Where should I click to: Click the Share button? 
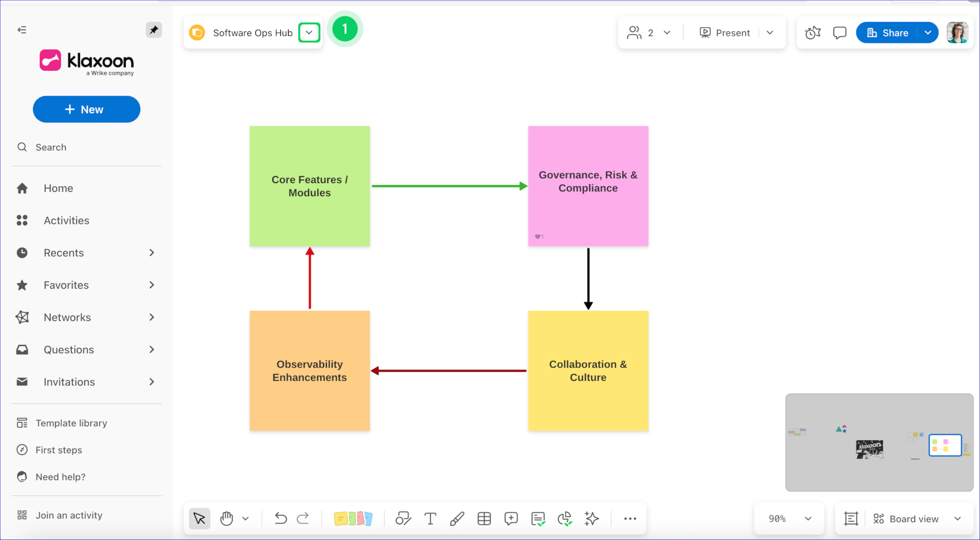point(887,33)
